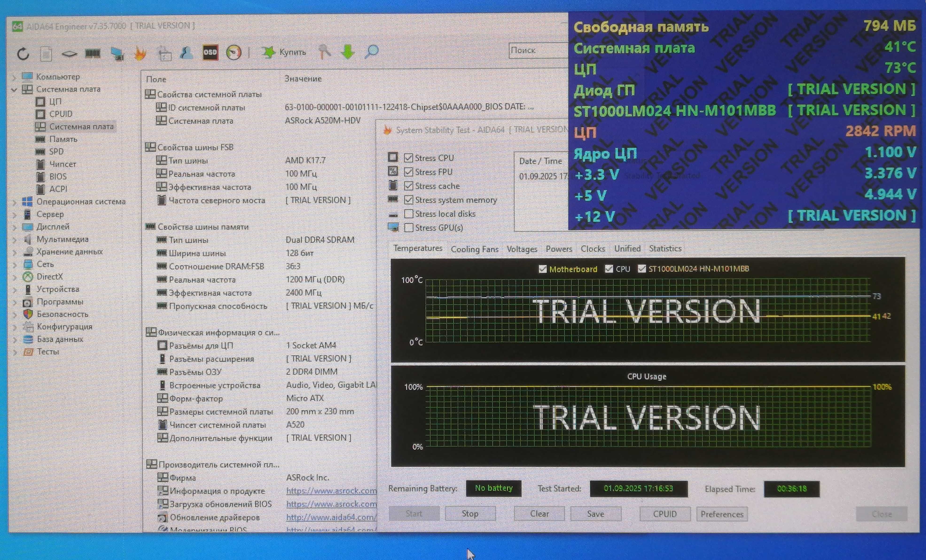The width and height of the screenshot is (926, 560).
Task: Open the Report toolbar icon
Action: (x=46, y=54)
